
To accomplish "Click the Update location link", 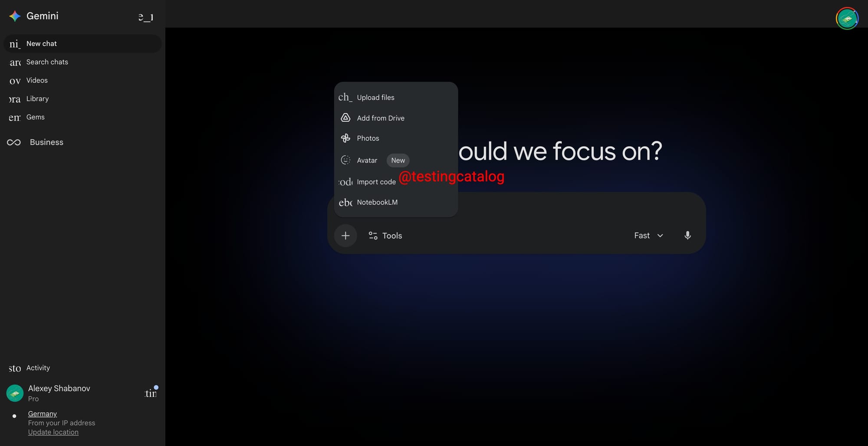I will point(53,432).
